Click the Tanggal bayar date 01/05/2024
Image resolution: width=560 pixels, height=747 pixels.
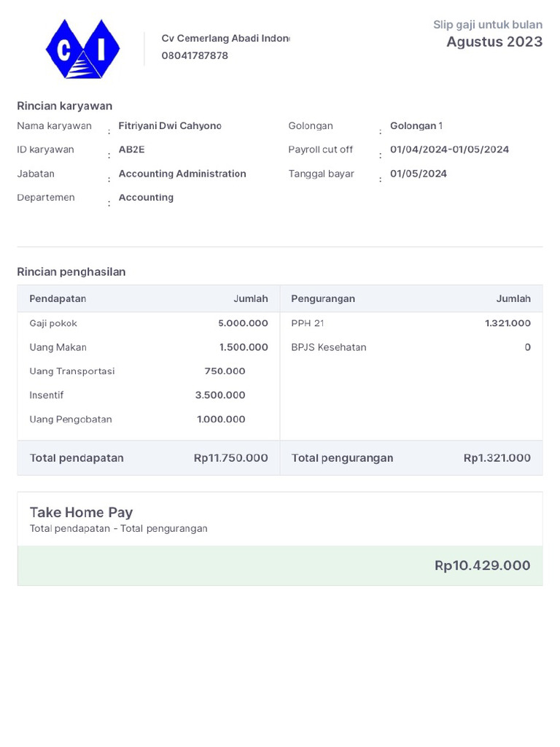(x=419, y=174)
